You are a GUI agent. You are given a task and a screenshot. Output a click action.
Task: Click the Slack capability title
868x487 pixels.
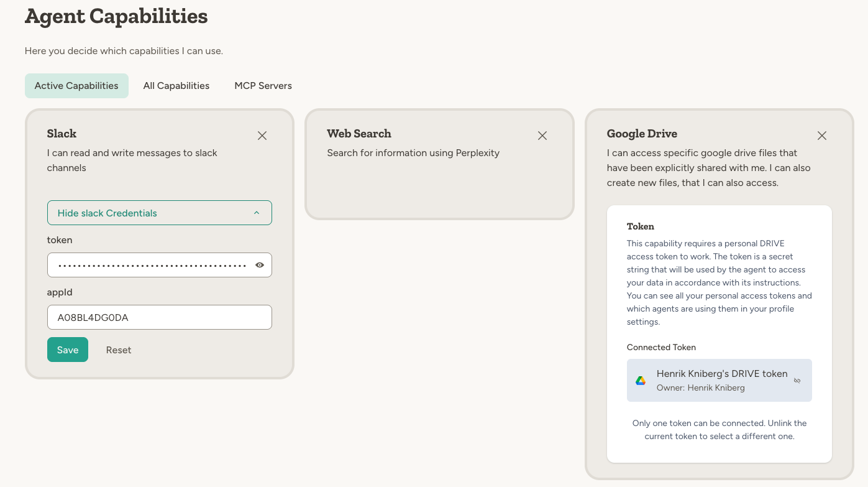(62, 133)
